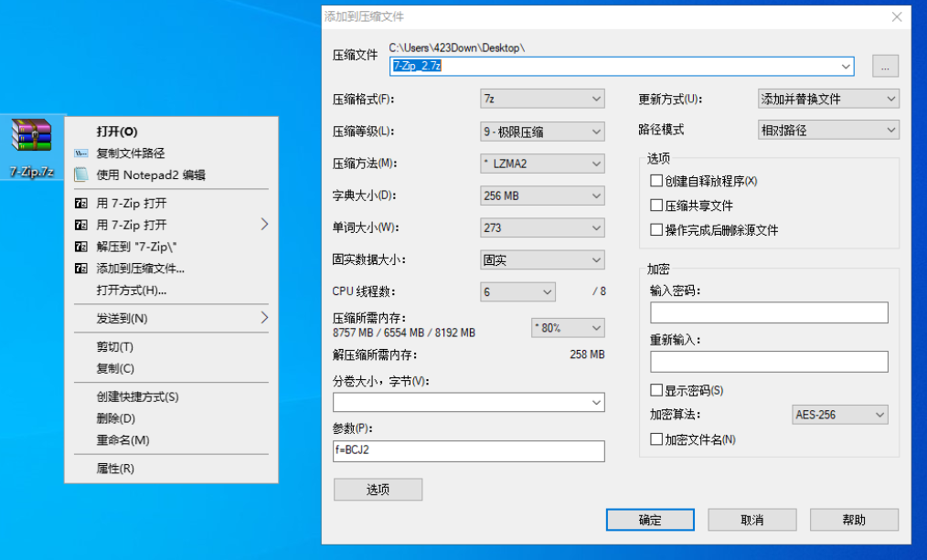Choose 打开方式(H)... menu entry

click(172, 290)
